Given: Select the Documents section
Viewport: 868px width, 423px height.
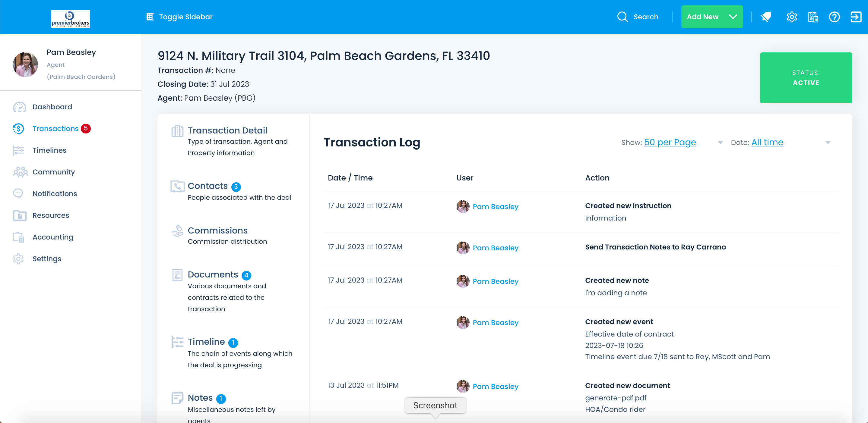Looking at the screenshot, I should [x=213, y=274].
